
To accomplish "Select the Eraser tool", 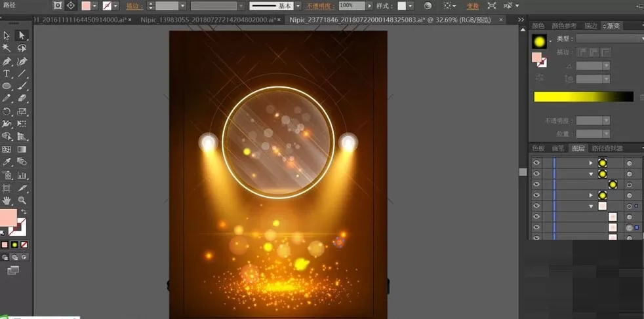I will pos(22,98).
